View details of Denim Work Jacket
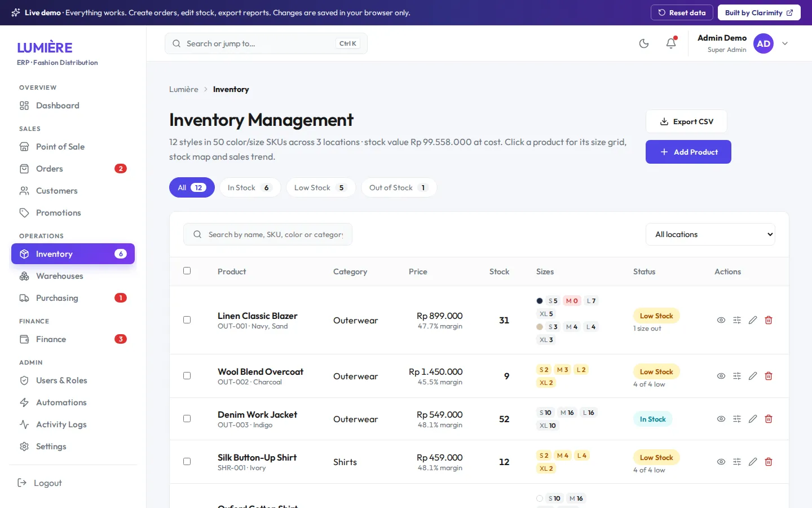The width and height of the screenshot is (812, 508). click(x=721, y=419)
